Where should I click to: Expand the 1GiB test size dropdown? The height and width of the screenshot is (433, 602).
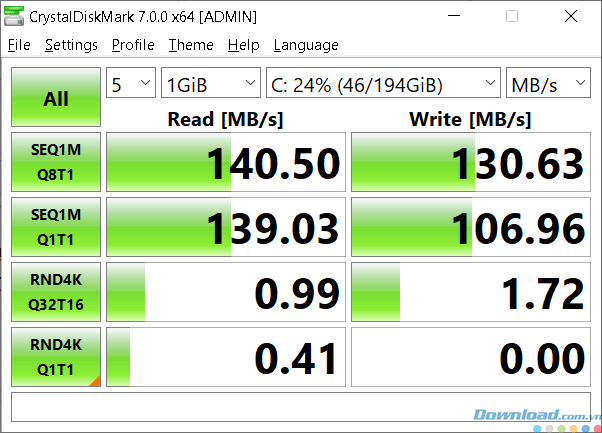pyautogui.click(x=211, y=83)
